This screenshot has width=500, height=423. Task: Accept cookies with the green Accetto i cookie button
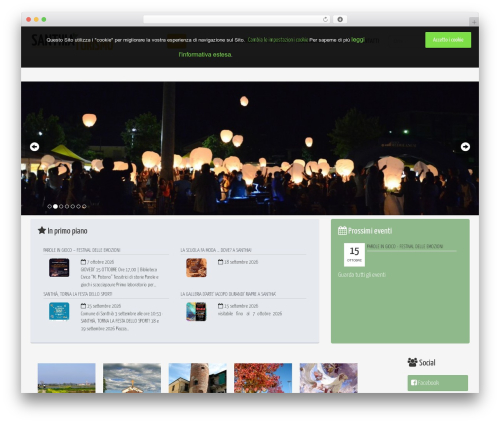pos(448,40)
